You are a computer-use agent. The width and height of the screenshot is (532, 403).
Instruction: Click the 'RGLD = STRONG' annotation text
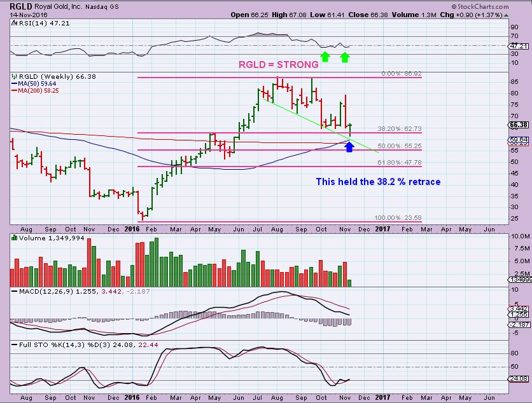click(279, 64)
